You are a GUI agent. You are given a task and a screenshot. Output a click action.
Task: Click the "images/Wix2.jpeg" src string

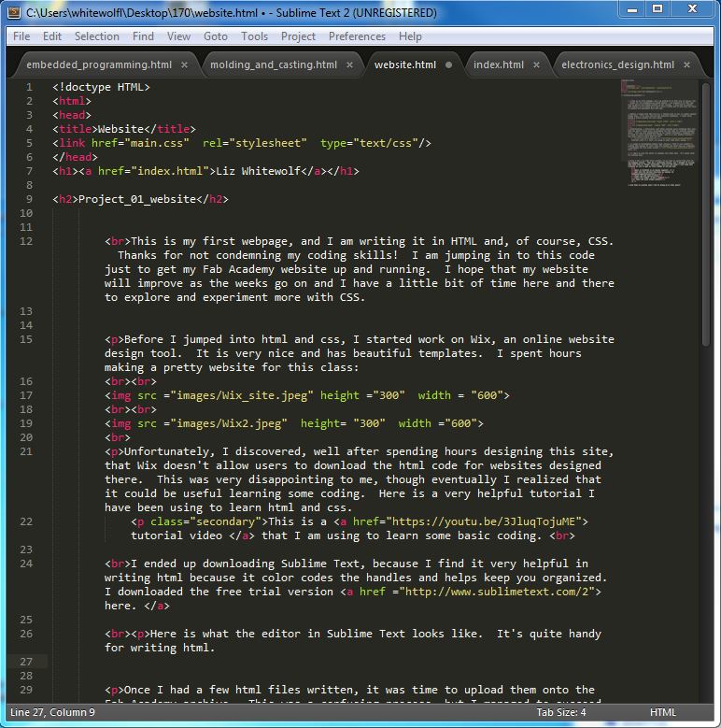[x=228, y=423]
